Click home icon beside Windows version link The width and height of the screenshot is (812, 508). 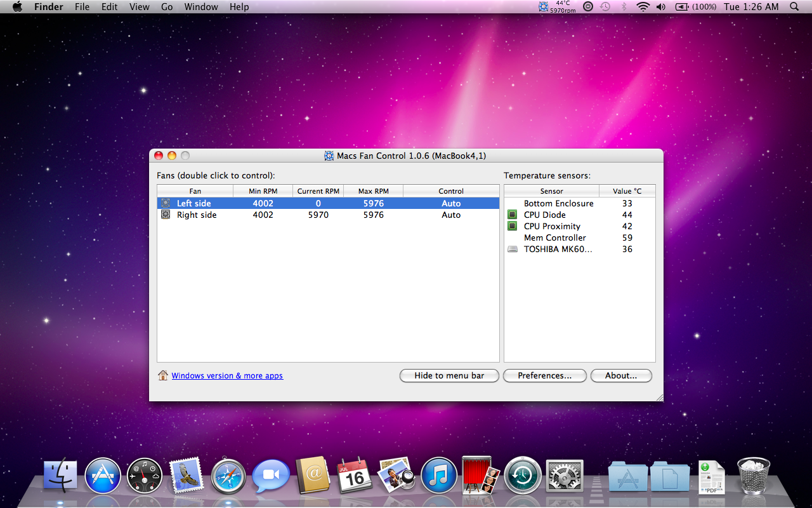[x=163, y=375]
